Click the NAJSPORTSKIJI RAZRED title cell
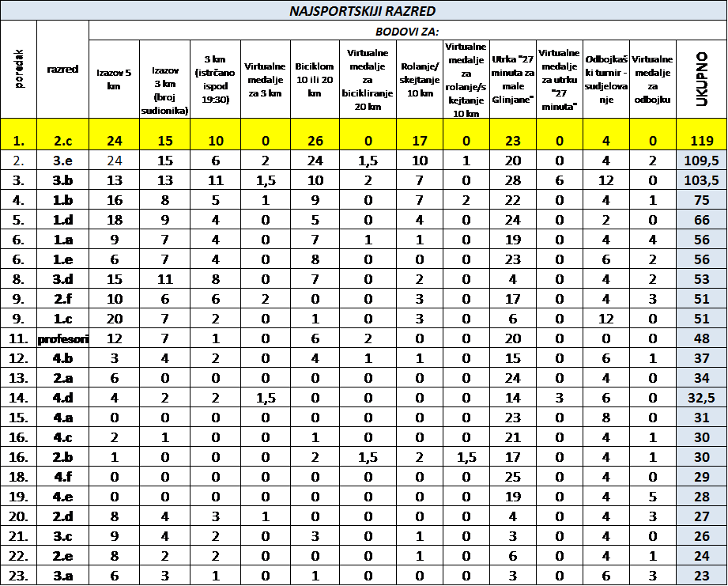Viewport: 728px width, 586px height. pyautogui.click(x=364, y=11)
